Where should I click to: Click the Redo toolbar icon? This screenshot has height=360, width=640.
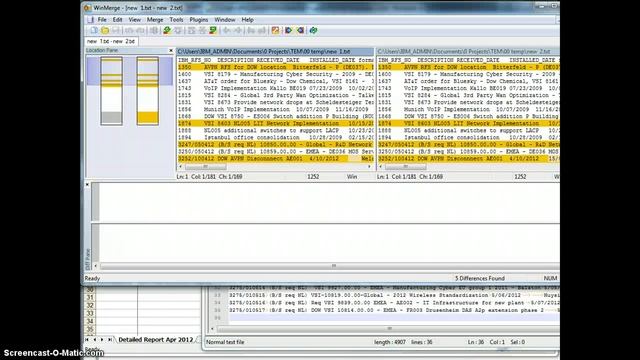click(x=140, y=30)
